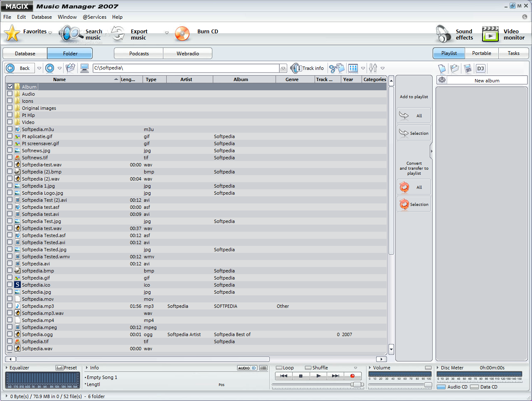Click the sort arrows icon
532x401 pixels.
(373, 68)
